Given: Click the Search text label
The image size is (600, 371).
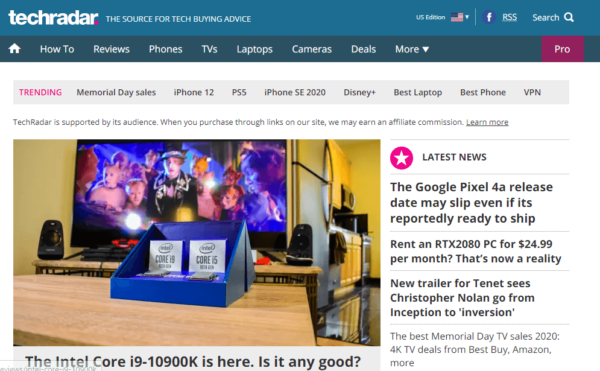Looking at the screenshot, I should (x=546, y=18).
